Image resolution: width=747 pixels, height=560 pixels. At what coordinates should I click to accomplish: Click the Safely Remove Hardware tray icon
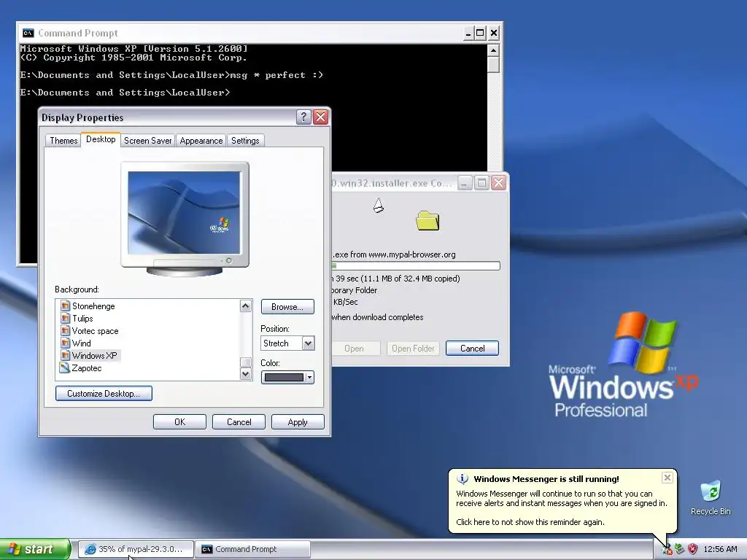tap(680, 549)
